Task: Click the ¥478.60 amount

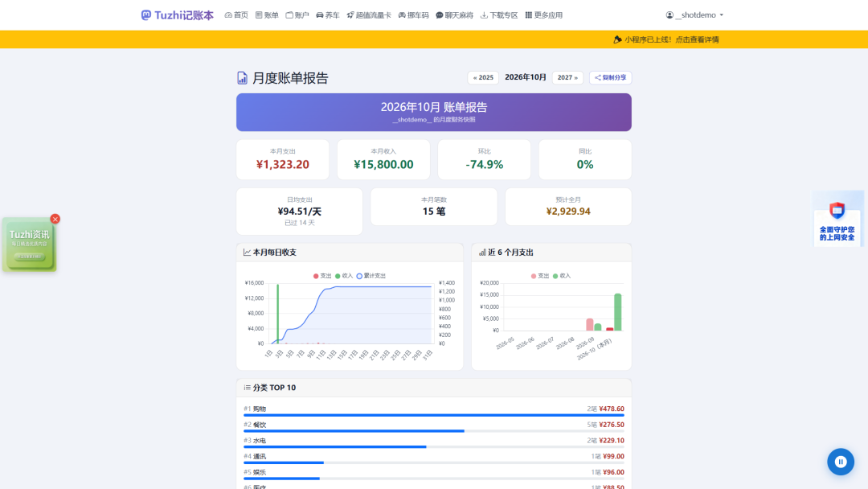Action: click(x=612, y=409)
